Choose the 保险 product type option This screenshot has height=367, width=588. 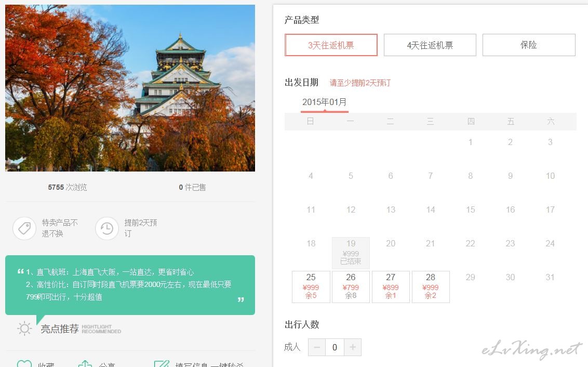point(528,45)
